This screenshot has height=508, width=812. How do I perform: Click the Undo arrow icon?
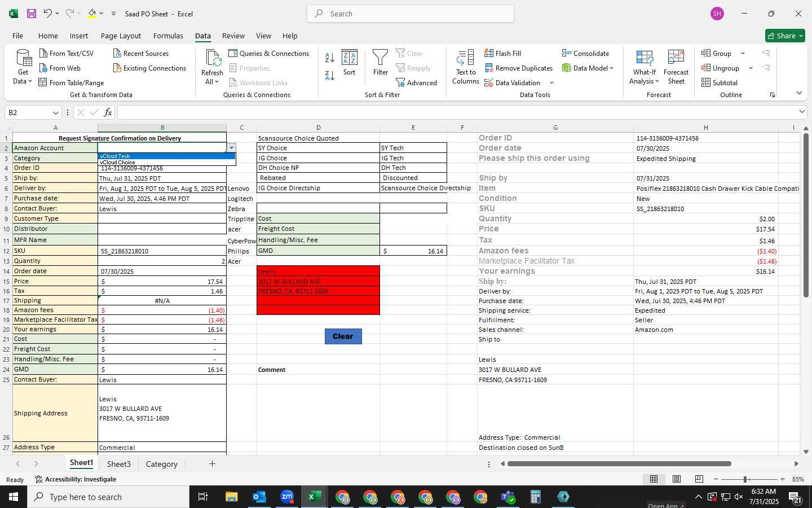[48, 14]
